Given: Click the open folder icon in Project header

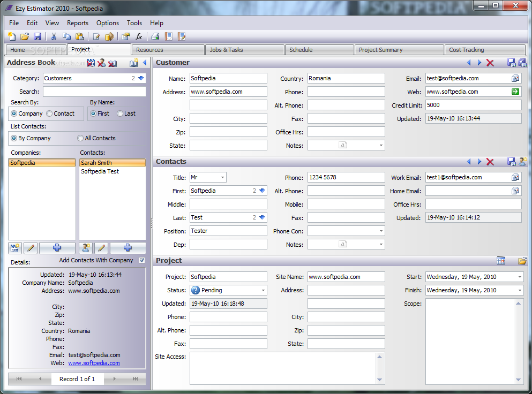Looking at the screenshot, I should [x=522, y=260].
